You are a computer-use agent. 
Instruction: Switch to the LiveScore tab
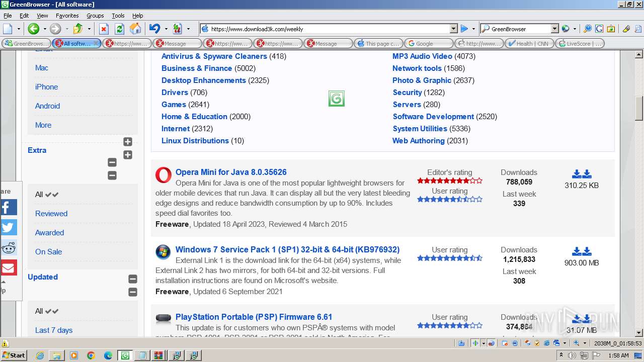click(x=579, y=43)
